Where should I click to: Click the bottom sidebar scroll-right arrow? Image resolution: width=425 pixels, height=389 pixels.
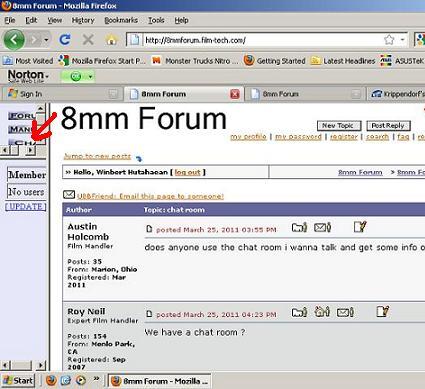point(40,365)
